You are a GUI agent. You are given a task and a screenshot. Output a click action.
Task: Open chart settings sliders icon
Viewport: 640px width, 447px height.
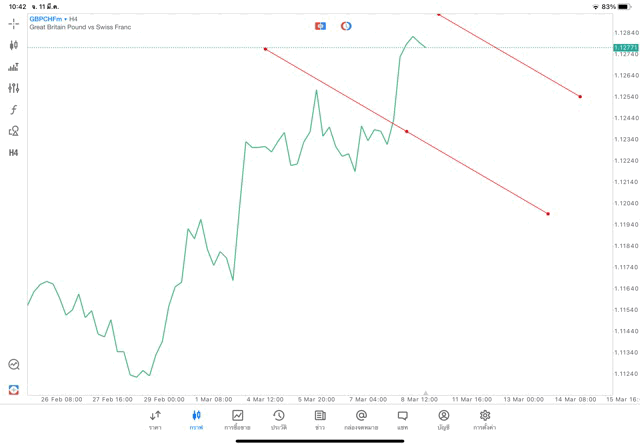click(14, 88)
